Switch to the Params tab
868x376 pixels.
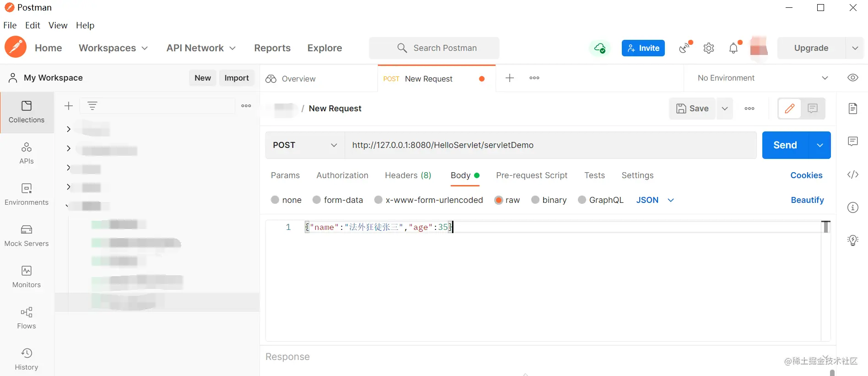pos(285,175)
